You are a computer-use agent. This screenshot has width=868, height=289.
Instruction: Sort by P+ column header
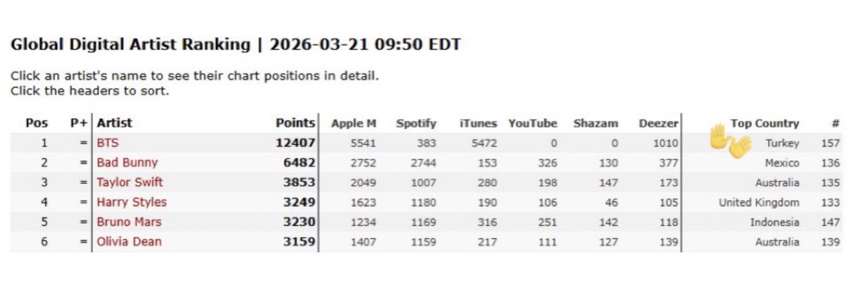[78, 123]
